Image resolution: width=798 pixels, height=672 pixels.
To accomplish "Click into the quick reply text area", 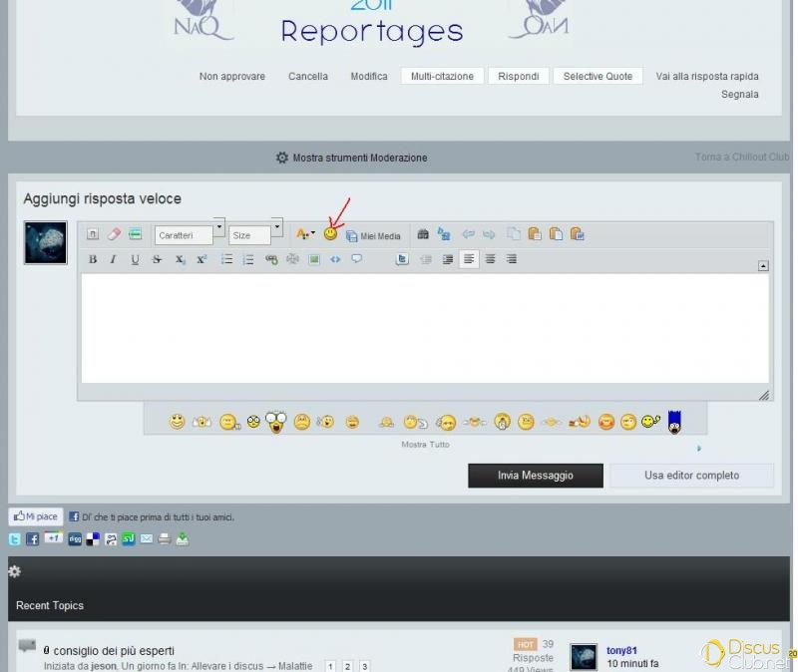I will click(425, 329).
